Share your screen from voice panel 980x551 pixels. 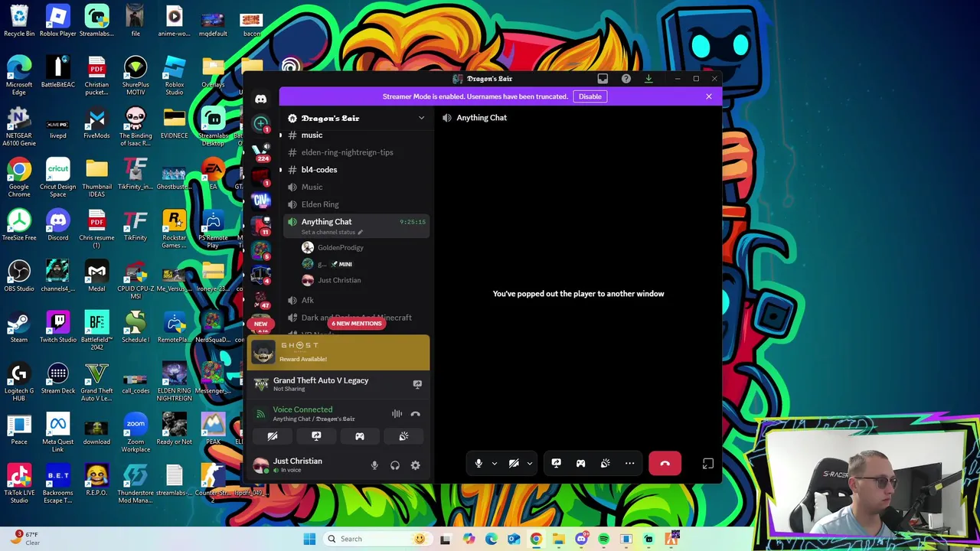tap(316, 436)
